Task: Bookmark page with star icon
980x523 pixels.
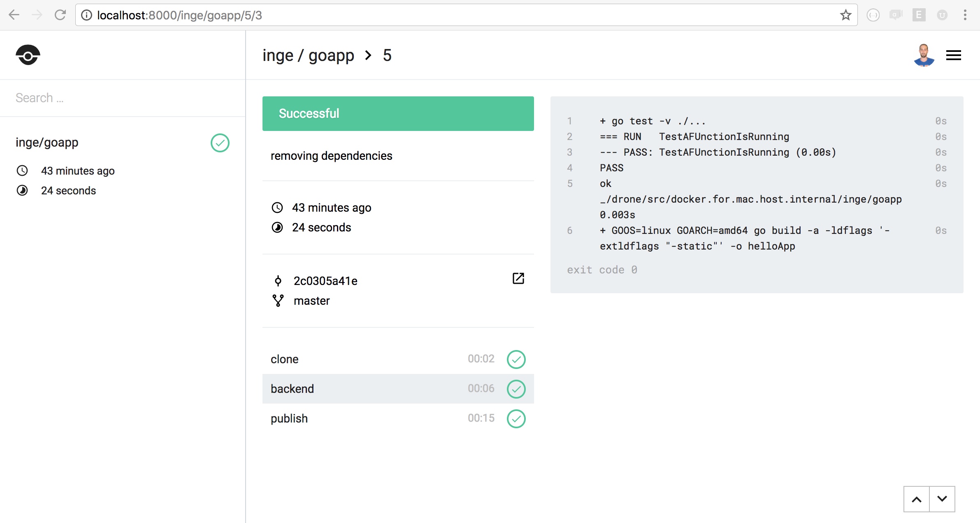Action: pos(845,15)
